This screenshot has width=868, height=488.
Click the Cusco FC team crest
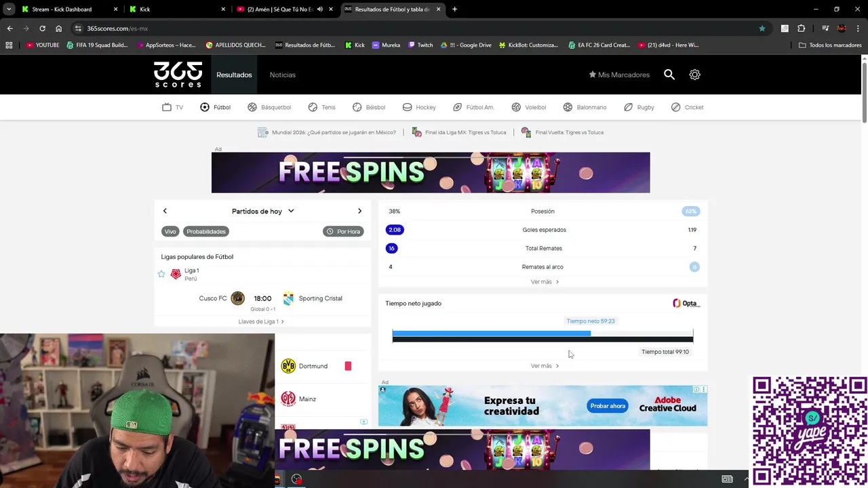coord(237,298)
